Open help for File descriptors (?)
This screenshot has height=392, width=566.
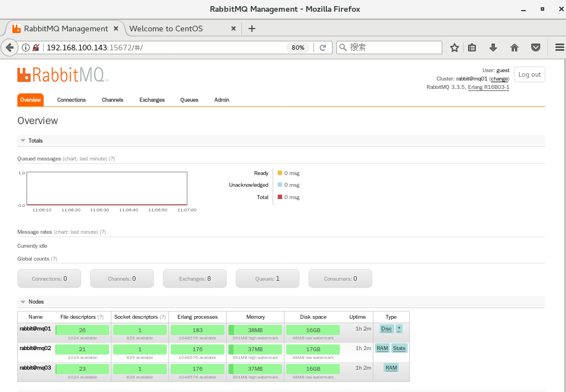tap(100, 317)
